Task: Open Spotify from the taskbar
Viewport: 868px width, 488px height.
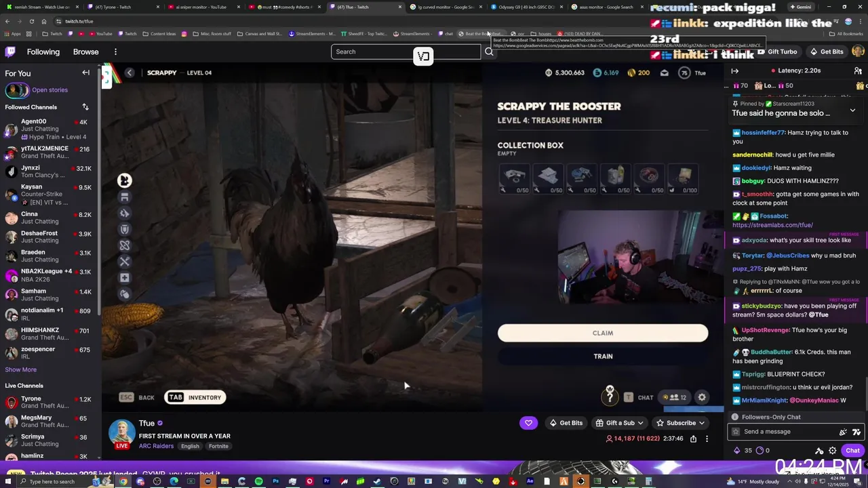Action: (258, 482)
